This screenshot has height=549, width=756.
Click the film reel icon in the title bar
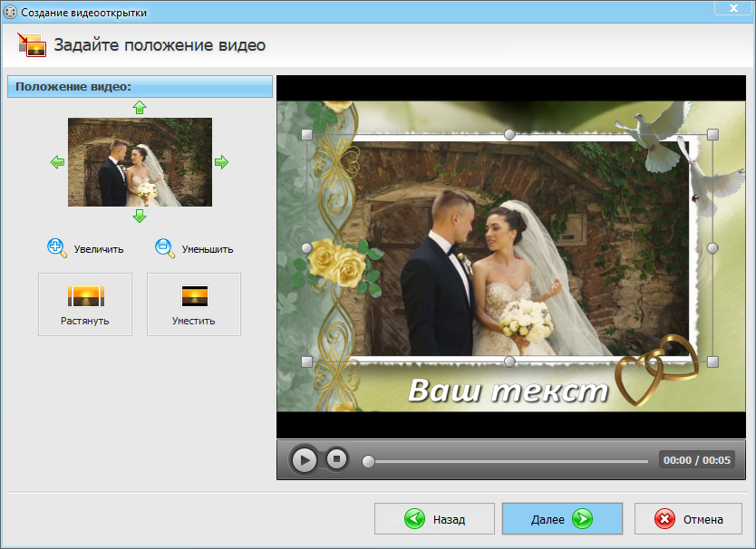[10, 9]
